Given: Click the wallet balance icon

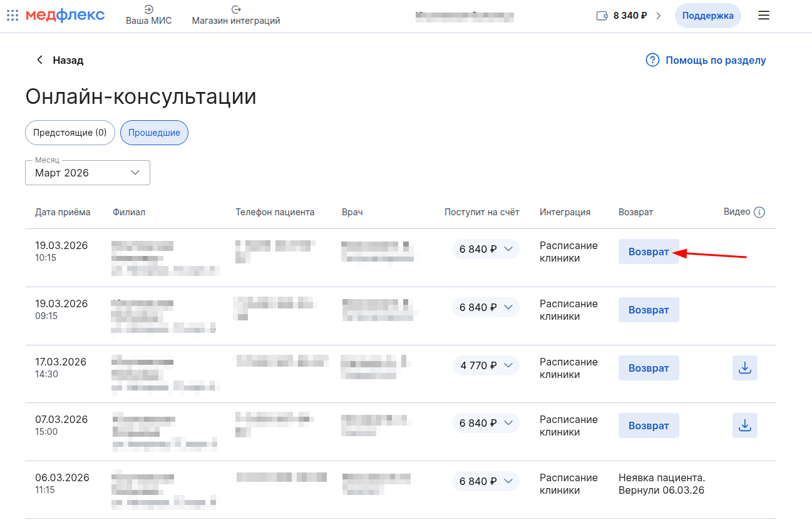Looking at the screenshot, I should (x=602, y=16).
